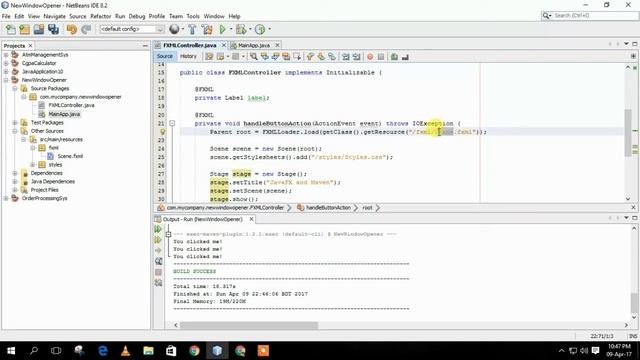Click the Output panel horizontal scrollbar

tap(249, 325)
